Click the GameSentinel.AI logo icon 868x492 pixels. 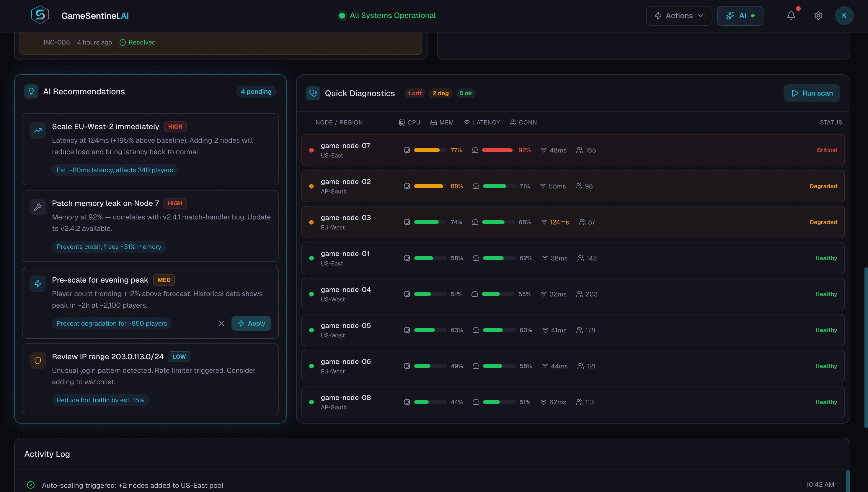40,15
